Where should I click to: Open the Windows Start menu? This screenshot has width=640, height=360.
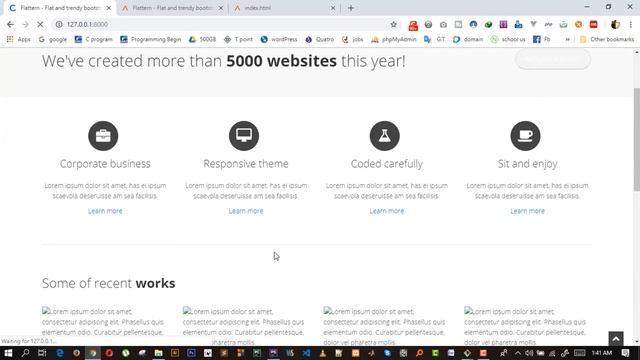tap(8, 353)
